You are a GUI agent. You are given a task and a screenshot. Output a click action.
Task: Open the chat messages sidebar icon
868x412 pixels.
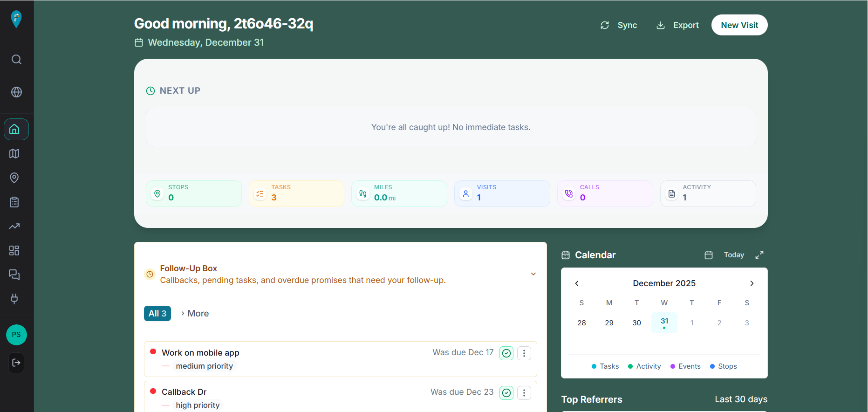click(x=14, y=275)
